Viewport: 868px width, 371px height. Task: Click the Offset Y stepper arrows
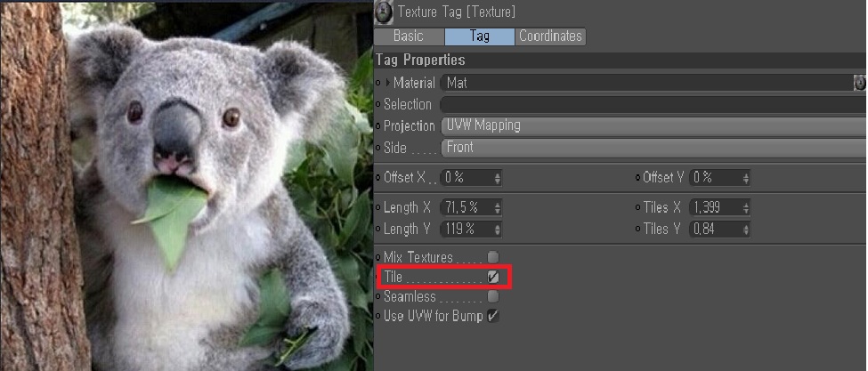point(746,178)
